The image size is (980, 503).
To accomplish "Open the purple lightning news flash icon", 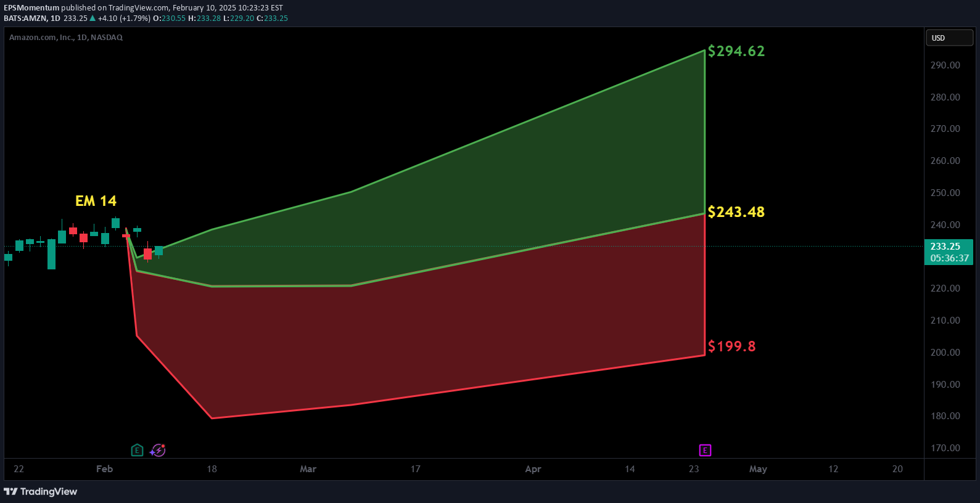I will [x=159, y=451].
